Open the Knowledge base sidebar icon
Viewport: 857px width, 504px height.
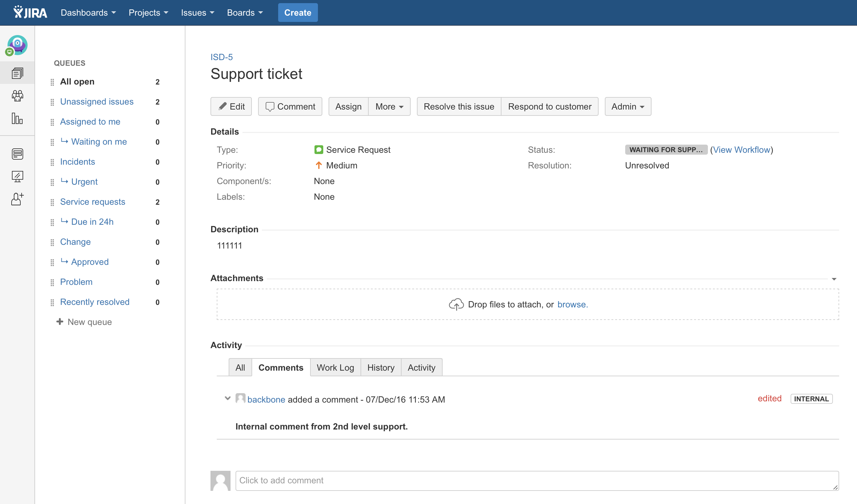pos(17,154)
